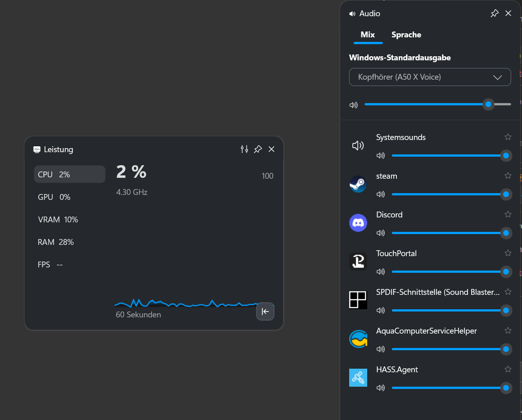Adjust the SPDIF-Schnittstelle volume slider
The width and height of the screenshot is (522, 420).
coord(451,310)
